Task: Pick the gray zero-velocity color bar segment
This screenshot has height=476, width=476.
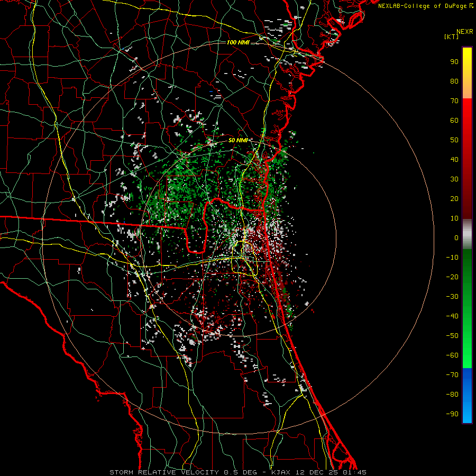Action: click(x=467, y=234)
